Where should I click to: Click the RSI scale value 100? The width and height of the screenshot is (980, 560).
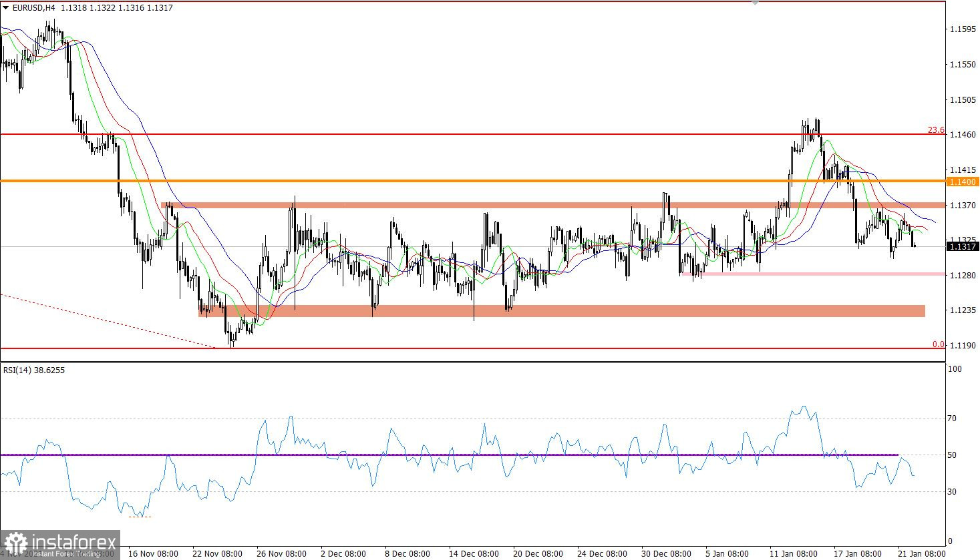click(x=955, y=369)
